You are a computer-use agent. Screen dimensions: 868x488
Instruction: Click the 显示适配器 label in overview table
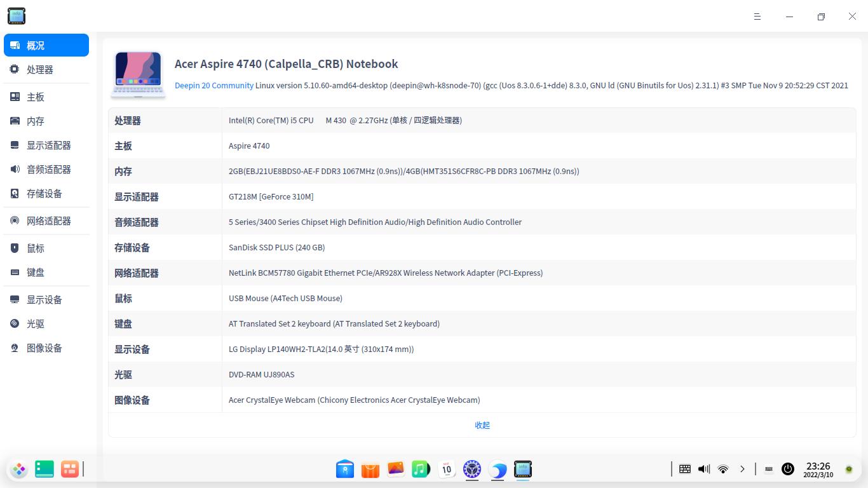point(137,196)
